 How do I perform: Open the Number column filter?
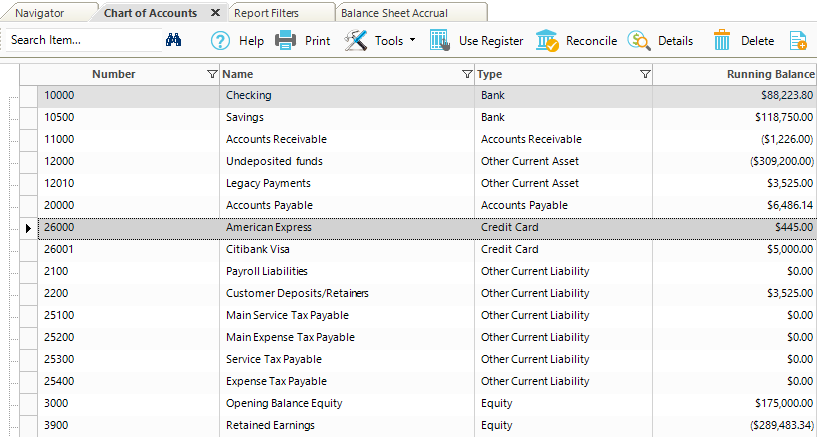(x=211, y=74)
